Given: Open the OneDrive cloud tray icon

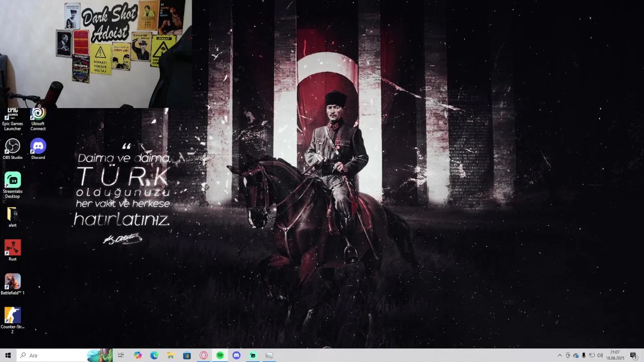Looking at the screenshot, I should click(576, 355).
